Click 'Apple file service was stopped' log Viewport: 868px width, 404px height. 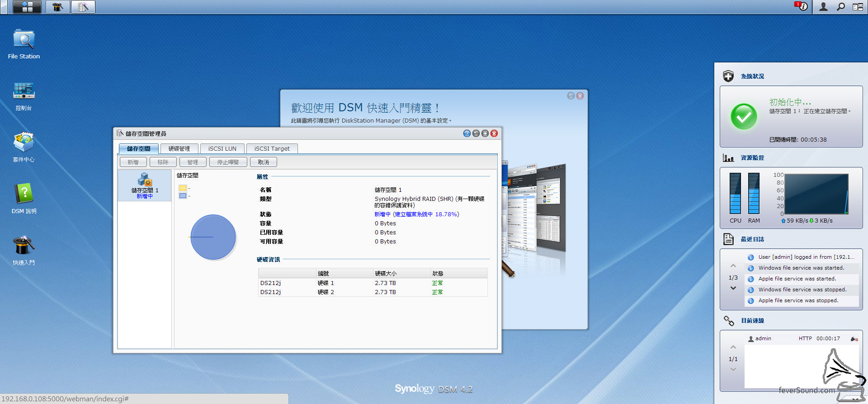[802, 300]
